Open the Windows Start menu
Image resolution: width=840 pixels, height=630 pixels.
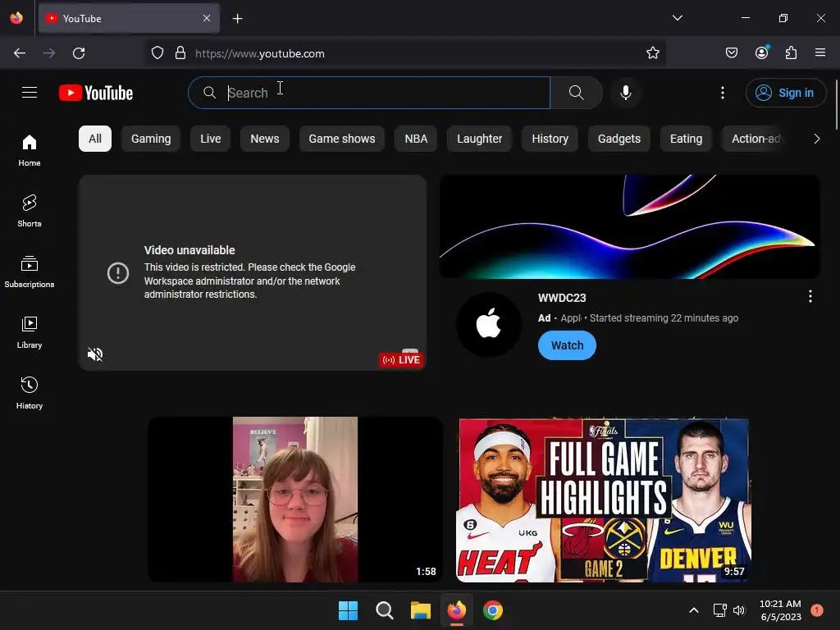point(348,610)
